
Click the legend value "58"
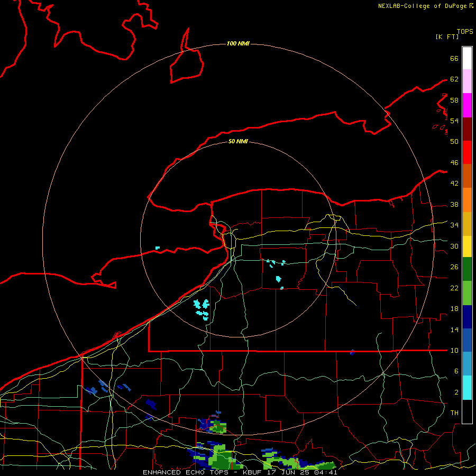coord(454,100)
